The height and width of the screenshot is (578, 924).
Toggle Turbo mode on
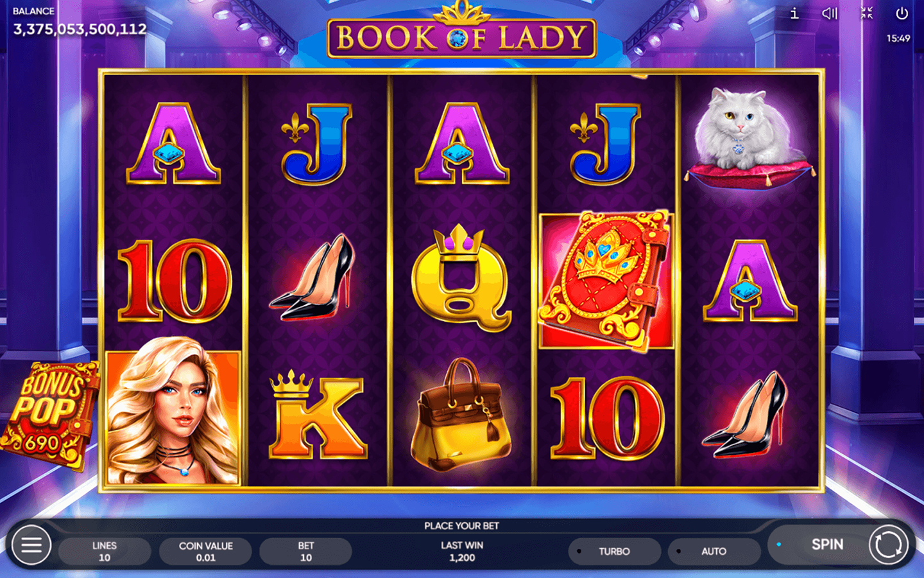(614, 551)
